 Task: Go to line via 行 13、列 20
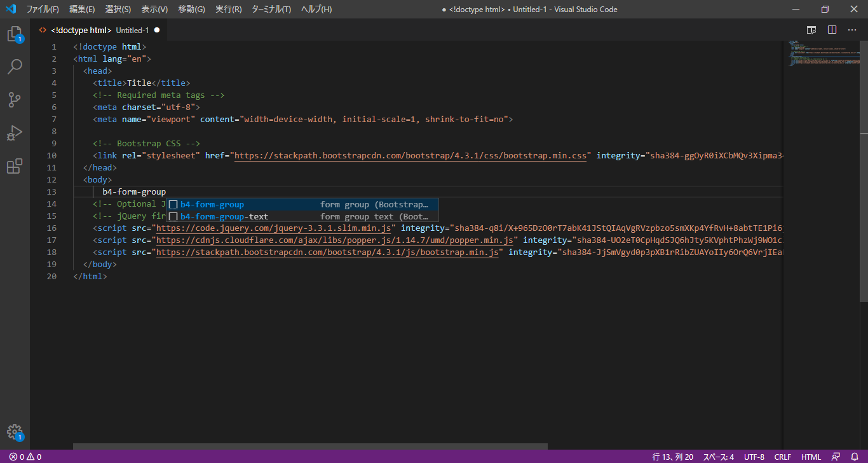pyautogui.click(x=672, y=457)
